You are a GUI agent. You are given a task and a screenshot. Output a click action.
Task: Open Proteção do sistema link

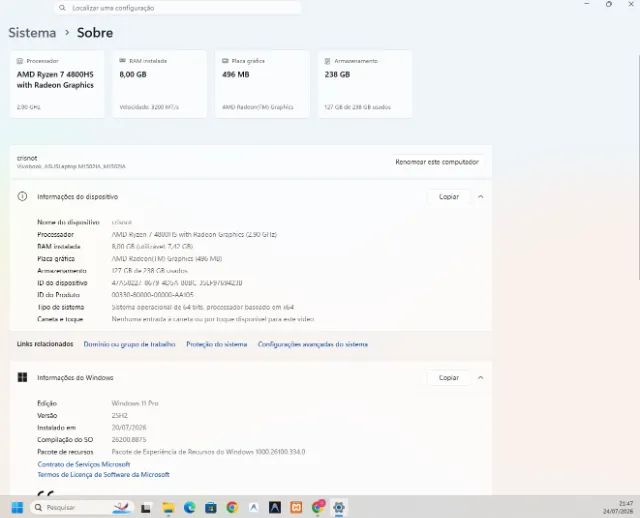coord(217,344)
